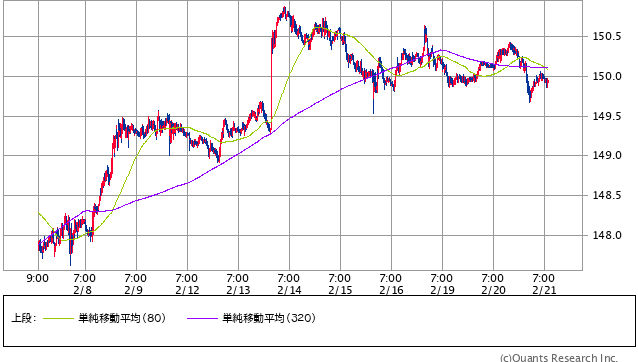Click the 150.5 price axis label
This screenshot has height=362, width=638.
click(x=607, y=37)
